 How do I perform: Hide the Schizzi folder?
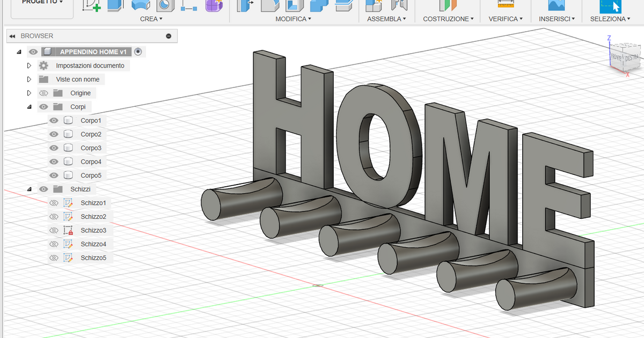[43, 189]
